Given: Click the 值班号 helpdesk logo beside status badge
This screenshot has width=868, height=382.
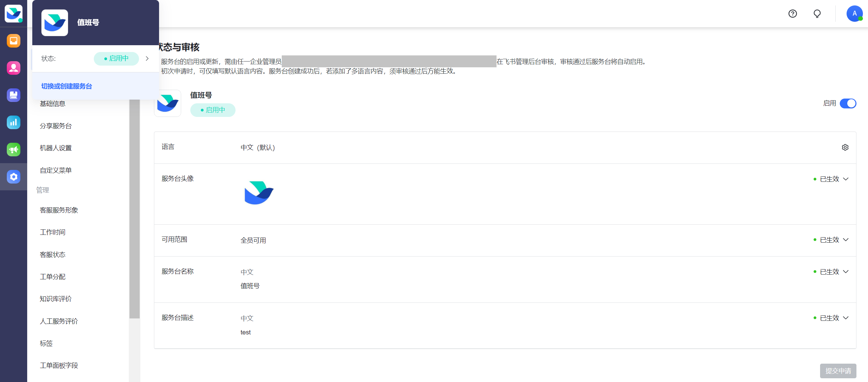Looking at the screenshot, I should click(168, 103).
